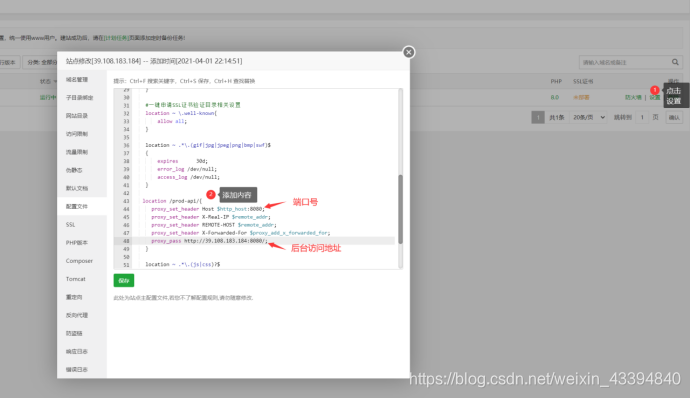Focus the domain search input in site list
691x398 pixels.
624,62
